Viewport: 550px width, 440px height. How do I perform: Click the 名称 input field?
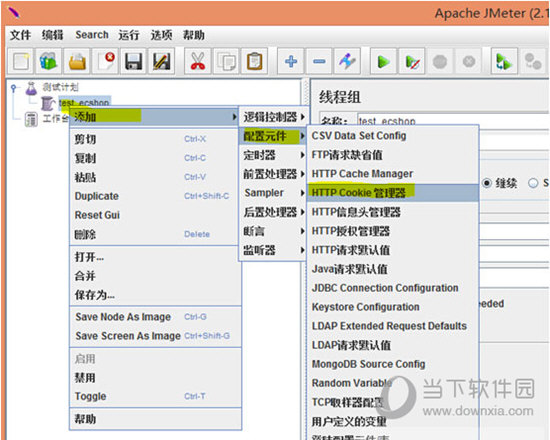click(453, 121)
